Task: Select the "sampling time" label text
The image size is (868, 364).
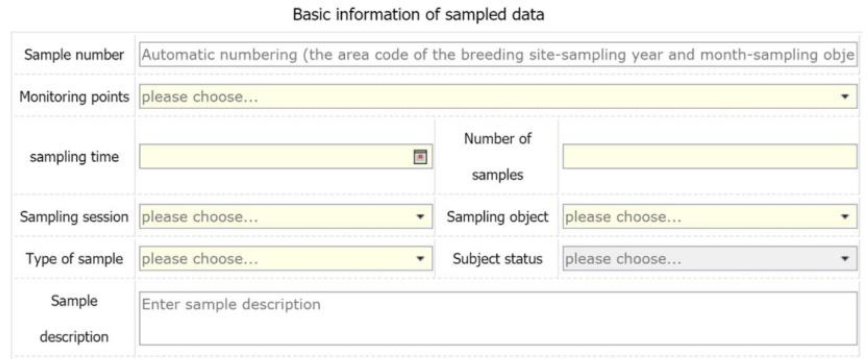Action: pos(74,157)
